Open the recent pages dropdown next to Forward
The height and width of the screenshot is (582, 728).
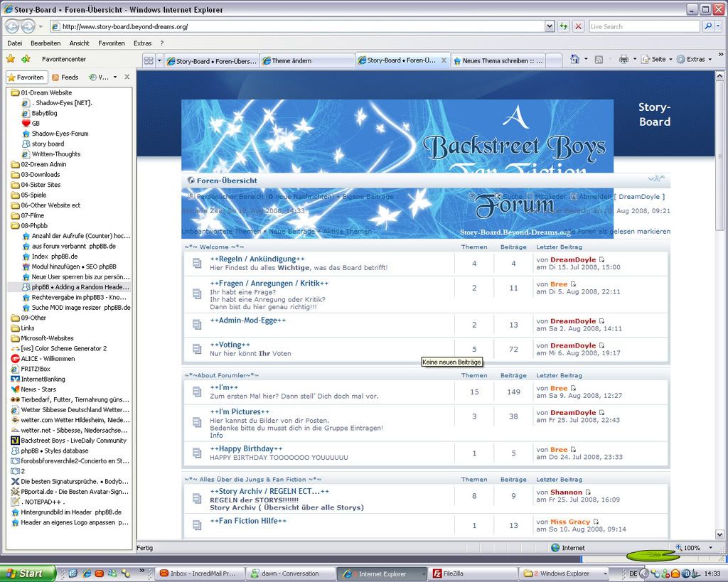tap(41, 26)
